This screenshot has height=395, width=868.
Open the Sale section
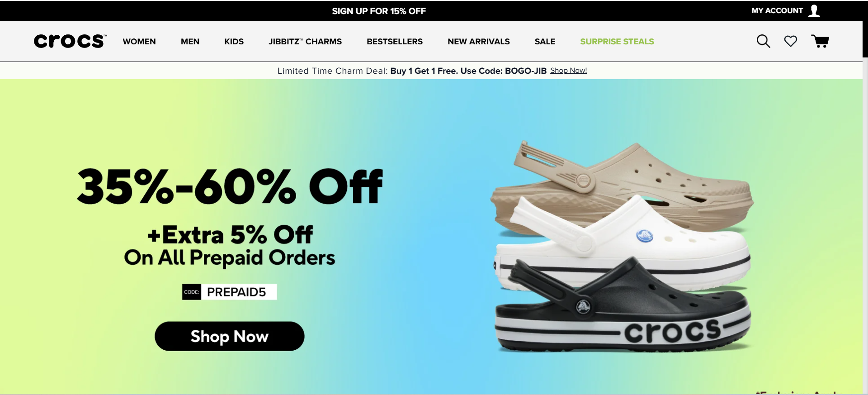coord(545,42)
